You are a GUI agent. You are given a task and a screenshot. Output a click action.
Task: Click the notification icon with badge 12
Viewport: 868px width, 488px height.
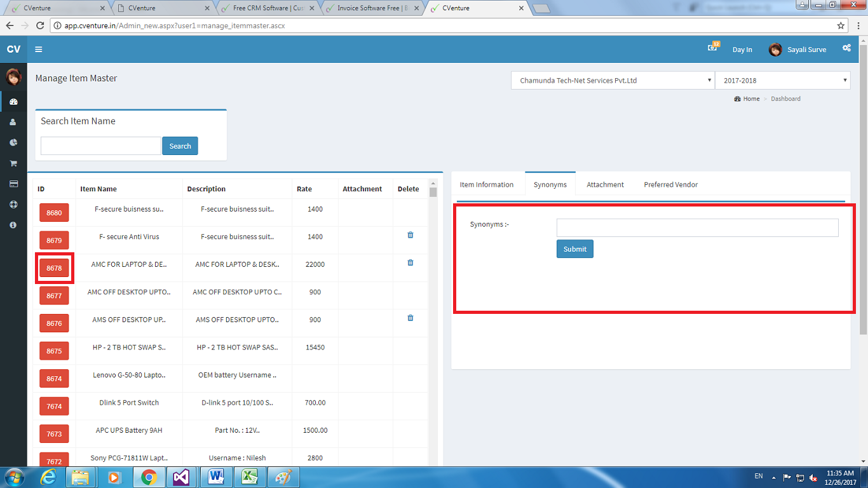coord(713,48)
